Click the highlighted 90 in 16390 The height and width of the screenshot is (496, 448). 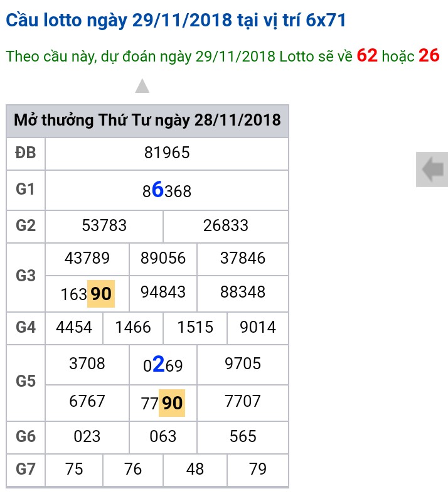pyautogui.click(x=101, y=294)
